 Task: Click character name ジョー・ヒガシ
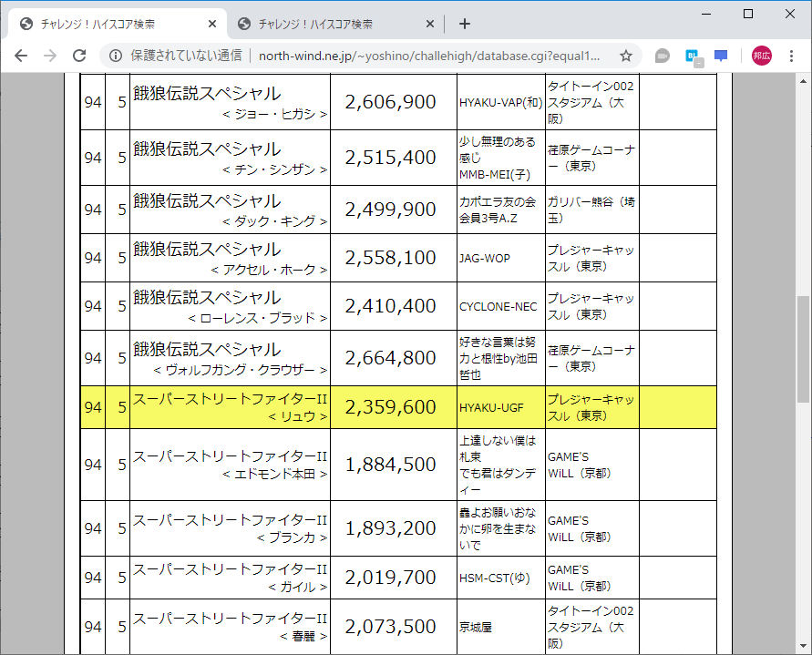pos(274,114)
